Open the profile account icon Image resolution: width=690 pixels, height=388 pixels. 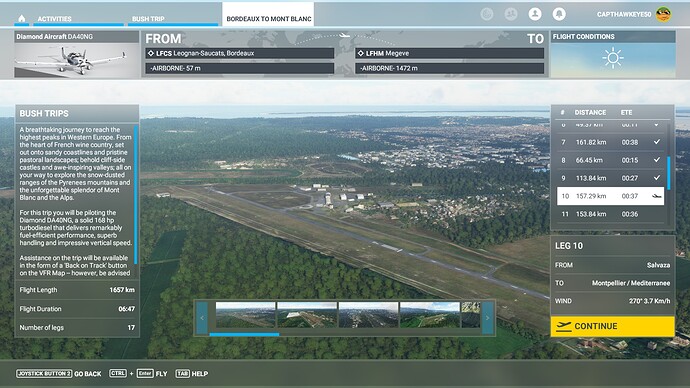tap(535, 14)
